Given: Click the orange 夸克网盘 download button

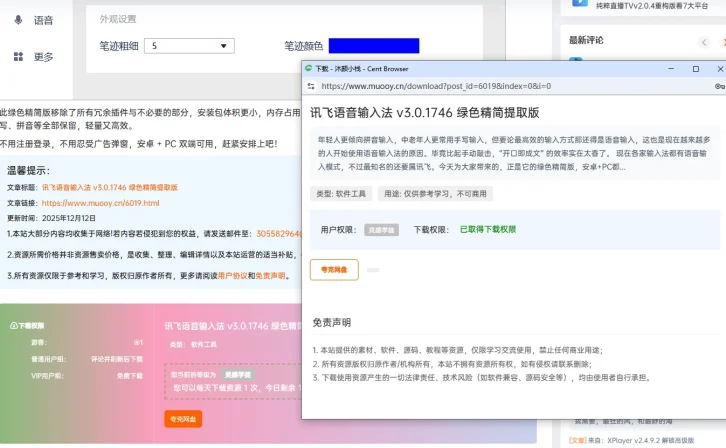Looking at the screenshot, I should click(183, 419).
